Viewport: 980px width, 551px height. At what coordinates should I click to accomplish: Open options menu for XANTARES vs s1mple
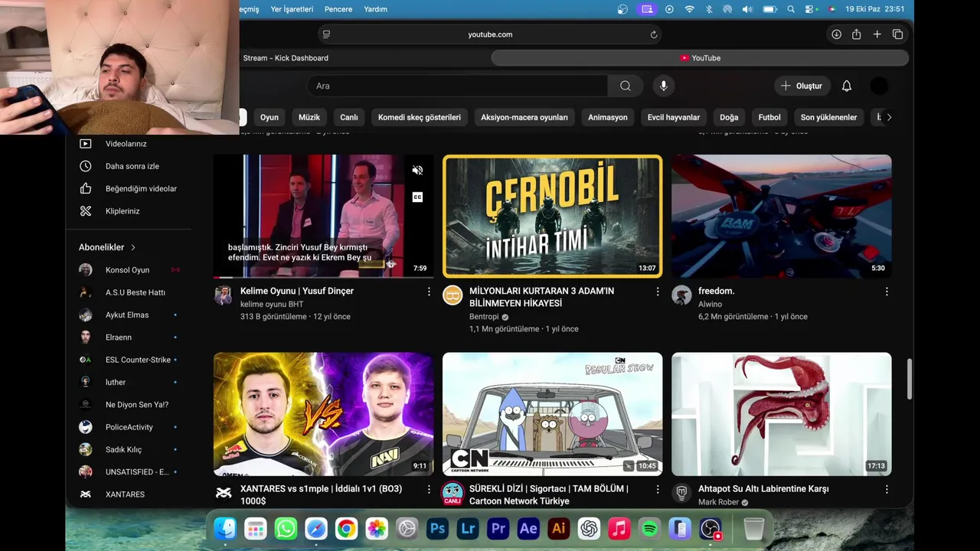pyautogui.click(x=429, y=489)
